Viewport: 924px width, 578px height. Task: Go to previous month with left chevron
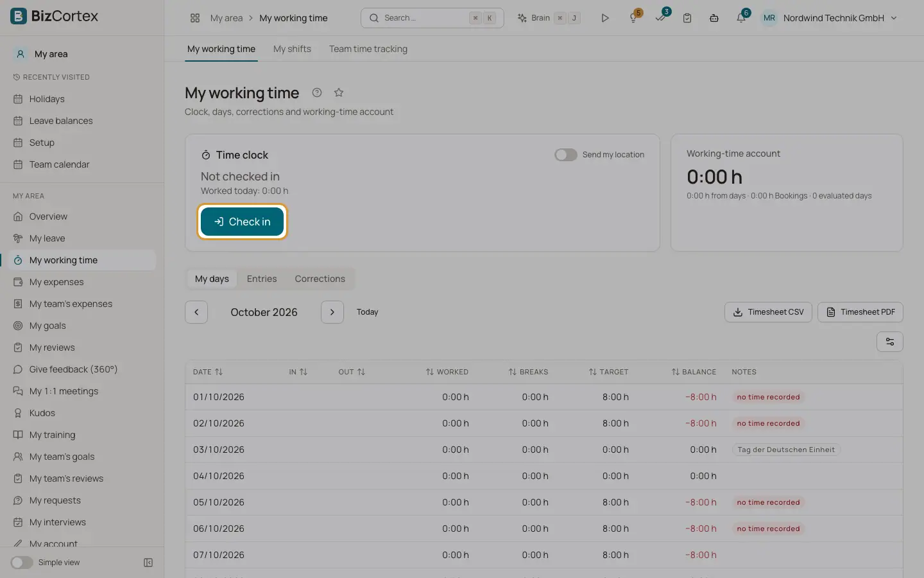tap(196, 312)
